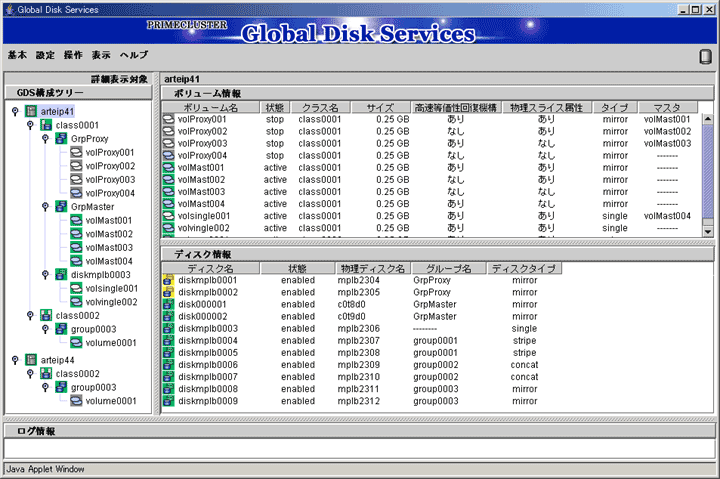Select volMast002 row in volume table
The height and width of the screenshot is (479, 720).
point(431,180)
